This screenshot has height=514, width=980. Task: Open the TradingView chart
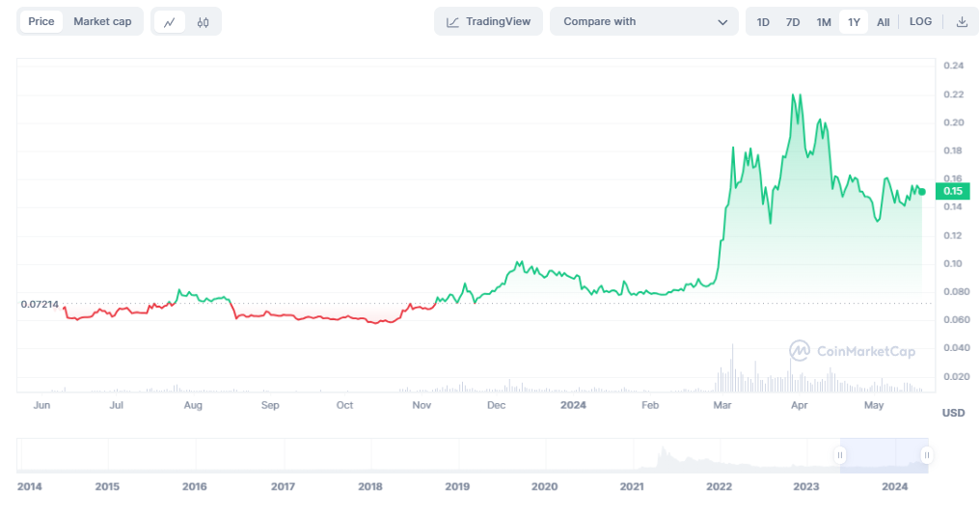[489, 21]
